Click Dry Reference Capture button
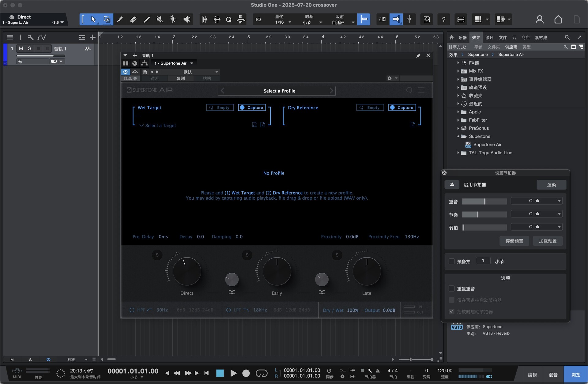588x384 pixels. click(402, 107)
